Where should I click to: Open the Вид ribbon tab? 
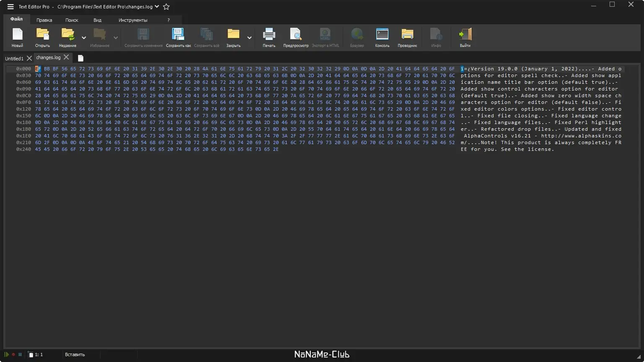(x=97, y=20)
